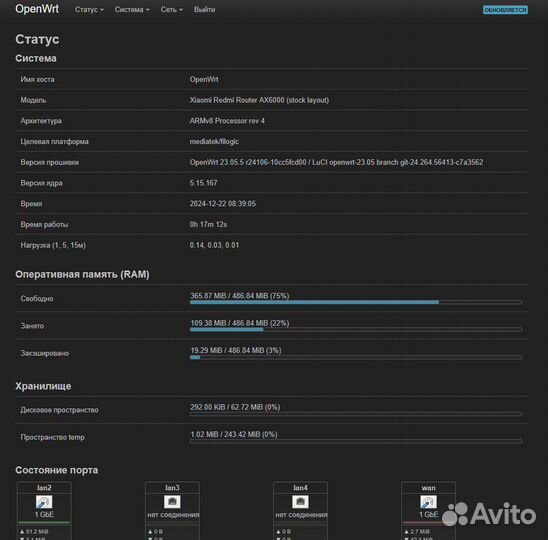Expand the Статус menu
The image size is (548, 540).
pyautogui.click(x=89, y=10)
